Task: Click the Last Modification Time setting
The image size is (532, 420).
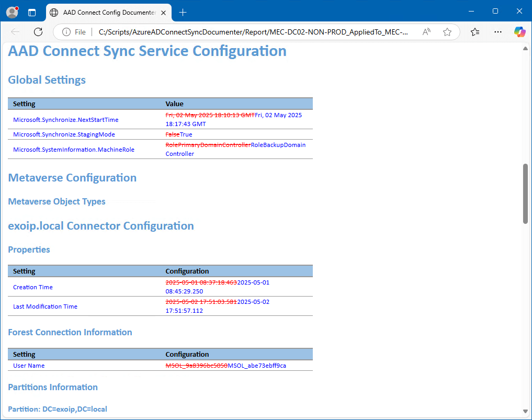Action: coord(45,307)
